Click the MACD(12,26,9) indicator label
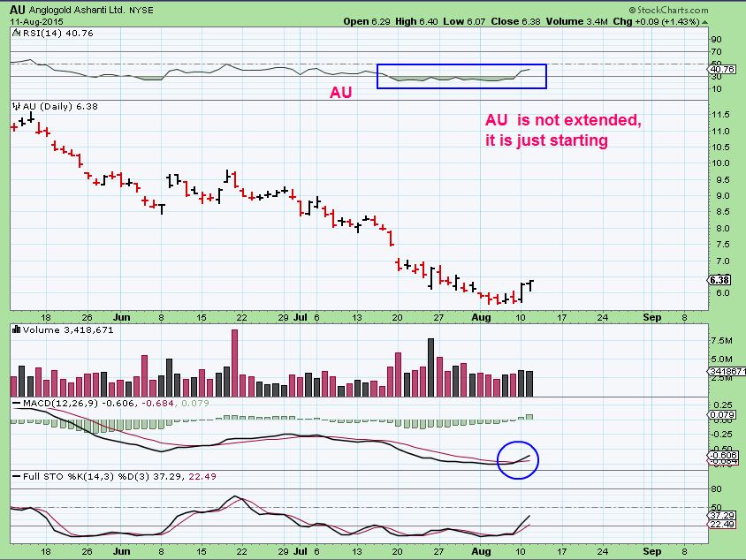 pos(60,403)
